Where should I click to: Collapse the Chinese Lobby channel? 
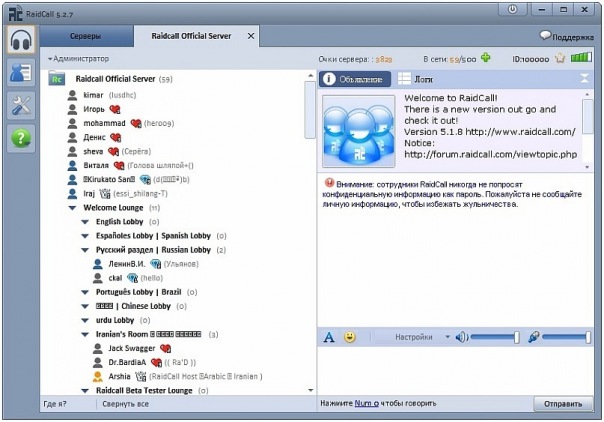85,306
